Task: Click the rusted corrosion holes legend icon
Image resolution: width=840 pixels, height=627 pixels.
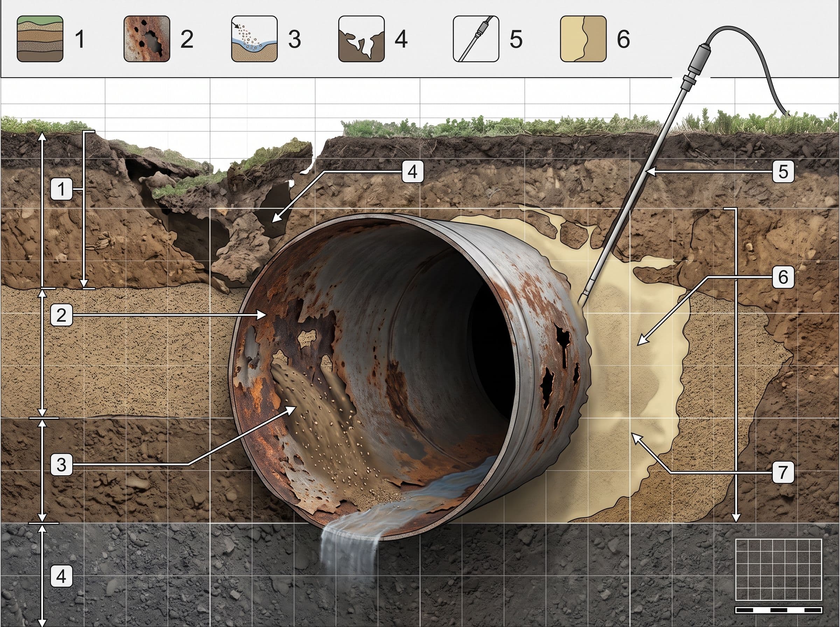Action: point(147,39)
